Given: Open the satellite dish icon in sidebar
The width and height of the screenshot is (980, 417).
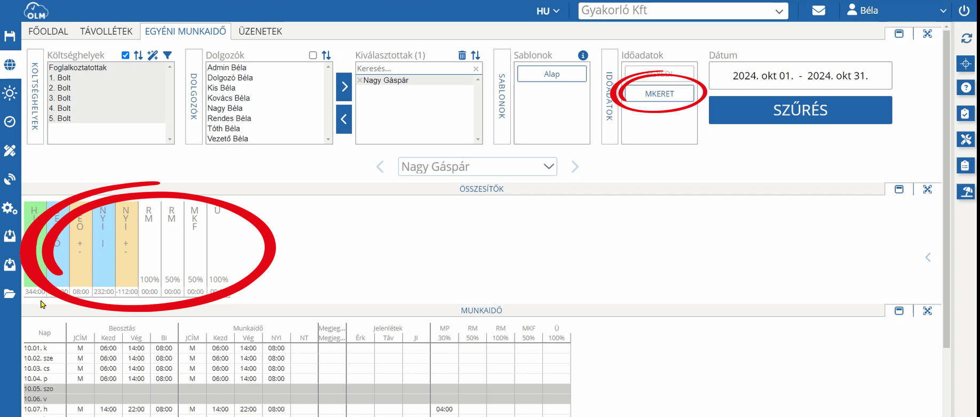Looking at the screenshot, I should (10, 179).
